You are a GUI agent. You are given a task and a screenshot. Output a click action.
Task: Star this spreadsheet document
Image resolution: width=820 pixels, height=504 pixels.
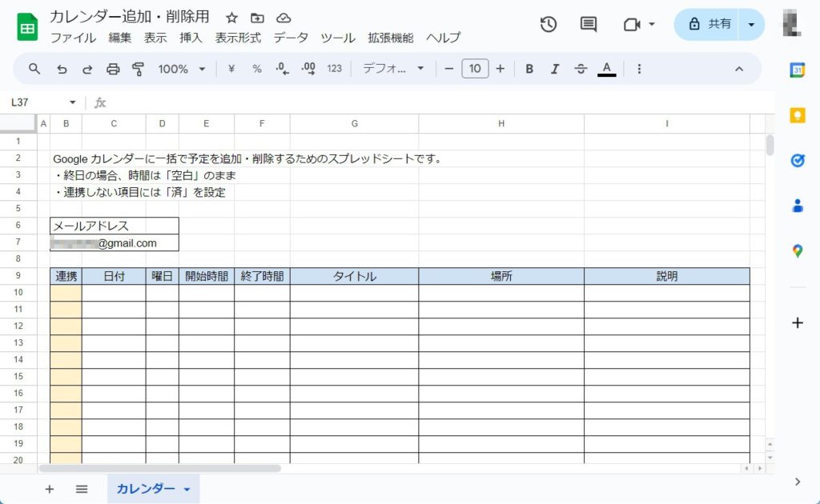231,18
